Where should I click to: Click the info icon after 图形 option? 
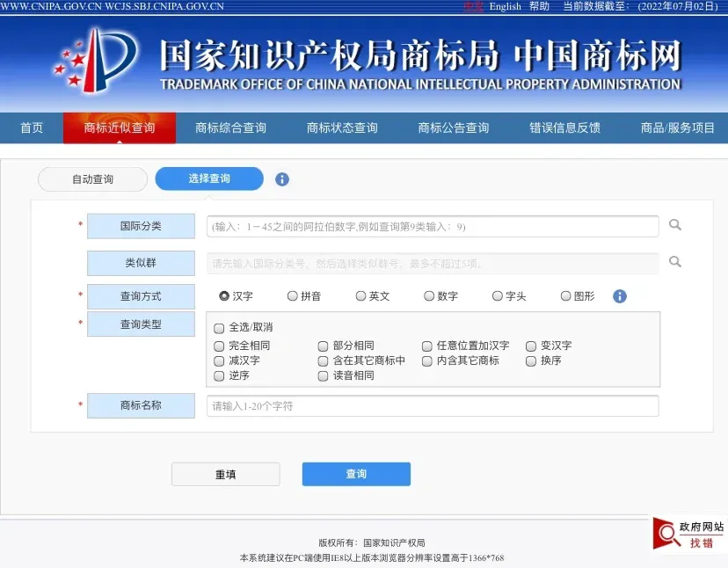point(619,296)
